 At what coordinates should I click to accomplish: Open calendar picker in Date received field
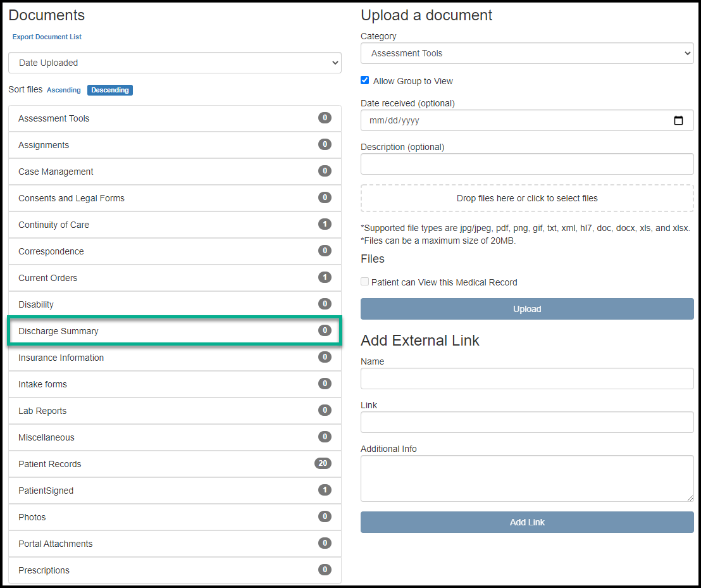678,120
